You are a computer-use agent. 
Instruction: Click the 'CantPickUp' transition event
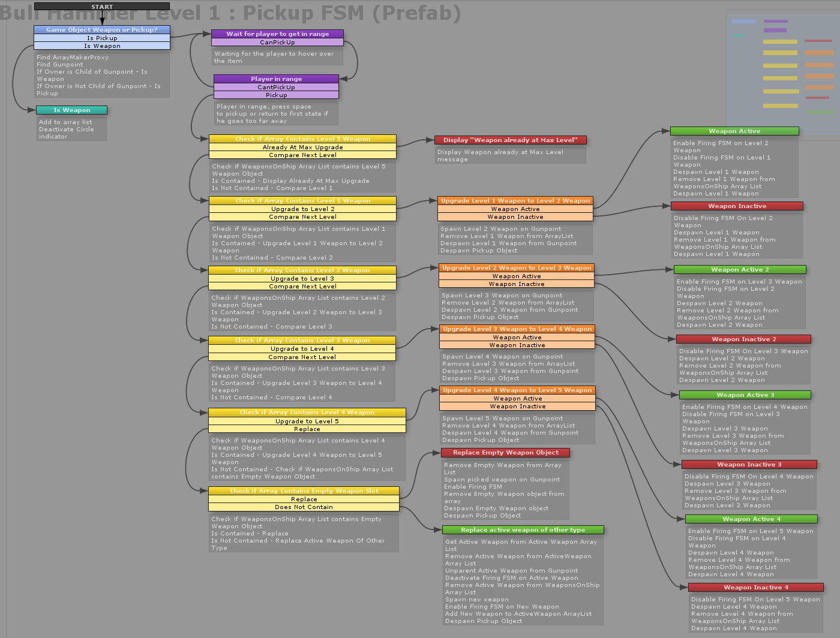(276, 87)
